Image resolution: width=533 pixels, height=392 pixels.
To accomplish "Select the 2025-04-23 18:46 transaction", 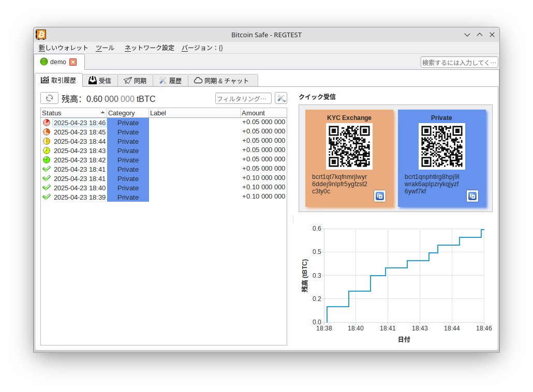I will 80,123.
